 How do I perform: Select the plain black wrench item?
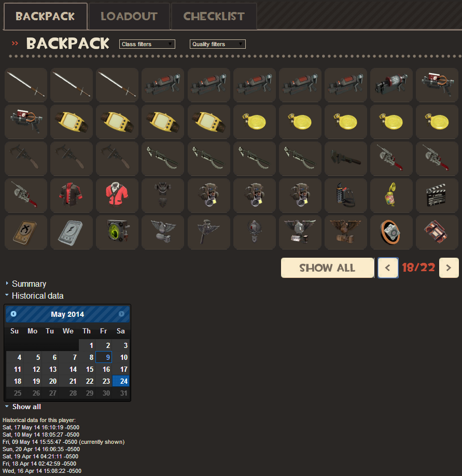(346, 158)
